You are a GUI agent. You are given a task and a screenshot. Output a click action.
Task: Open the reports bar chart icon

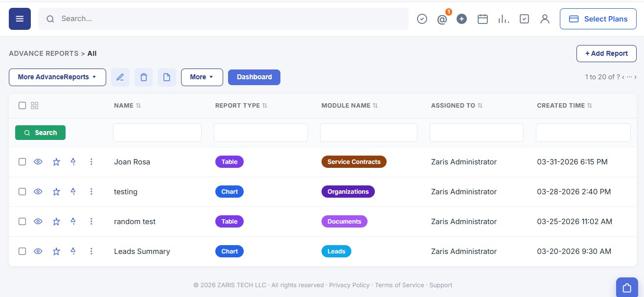tap(504, 19)
